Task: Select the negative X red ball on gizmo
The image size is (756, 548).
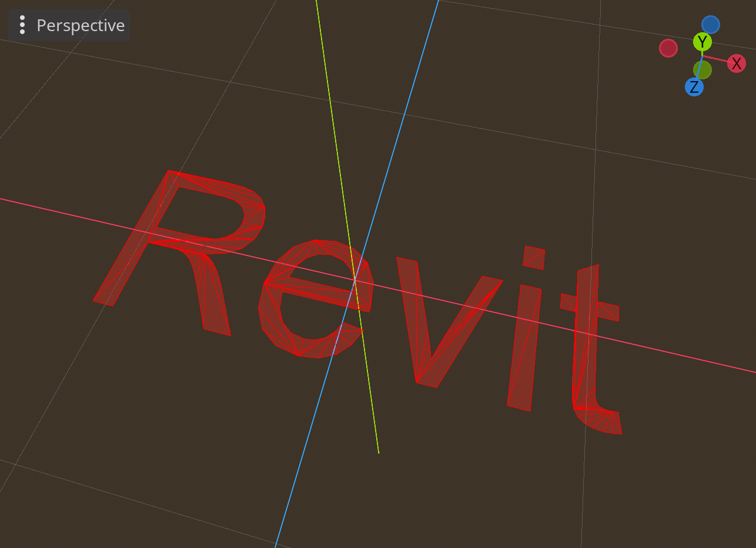Action: click(x=668, y=48)
